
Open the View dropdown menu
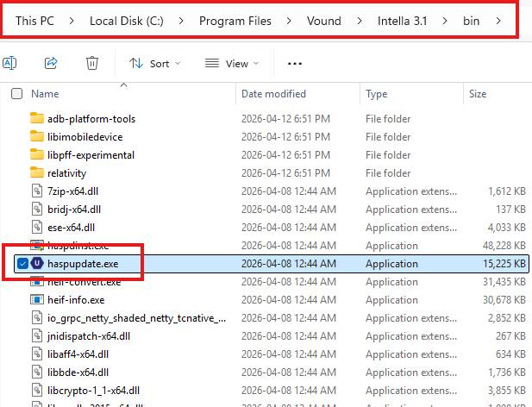[231, 63]
